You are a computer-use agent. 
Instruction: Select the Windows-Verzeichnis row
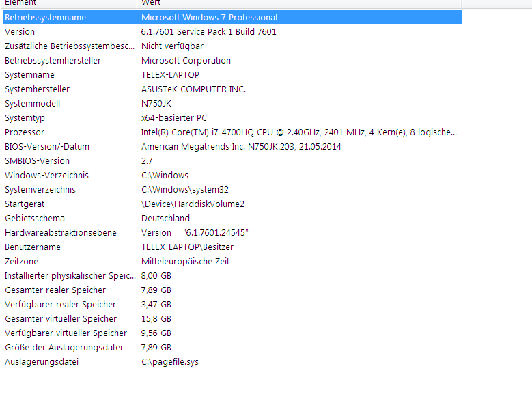point(232,176)
